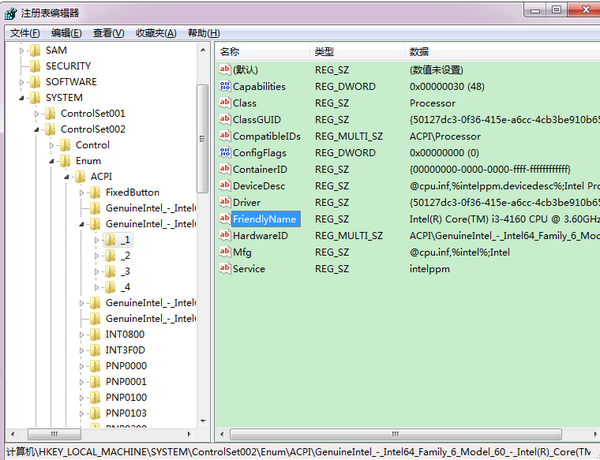600x460 pixels.
Task: Click the string icon beside ContainerID
Action: tap(225, 169)
